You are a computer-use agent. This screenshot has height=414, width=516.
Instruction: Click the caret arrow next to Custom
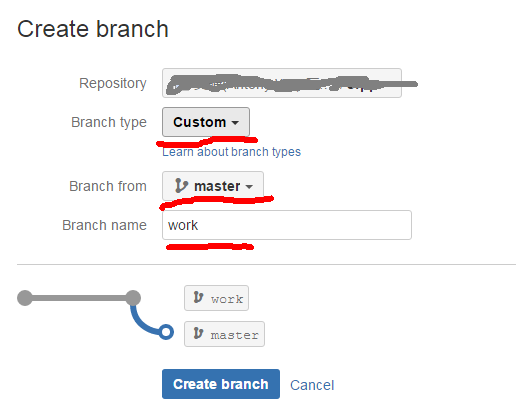click(235, 123)
